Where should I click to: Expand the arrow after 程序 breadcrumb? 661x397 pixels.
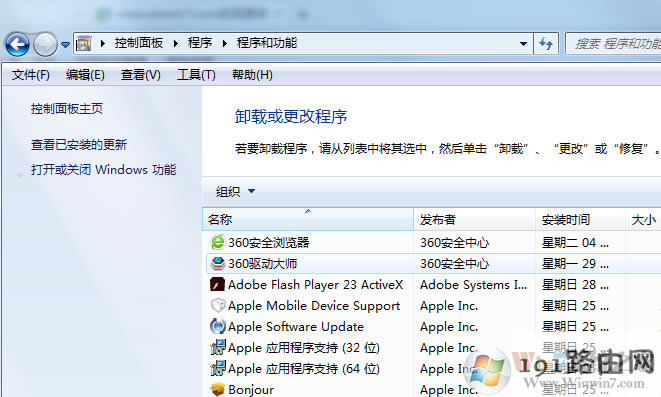pyautogui.click(x=225, y=43)
